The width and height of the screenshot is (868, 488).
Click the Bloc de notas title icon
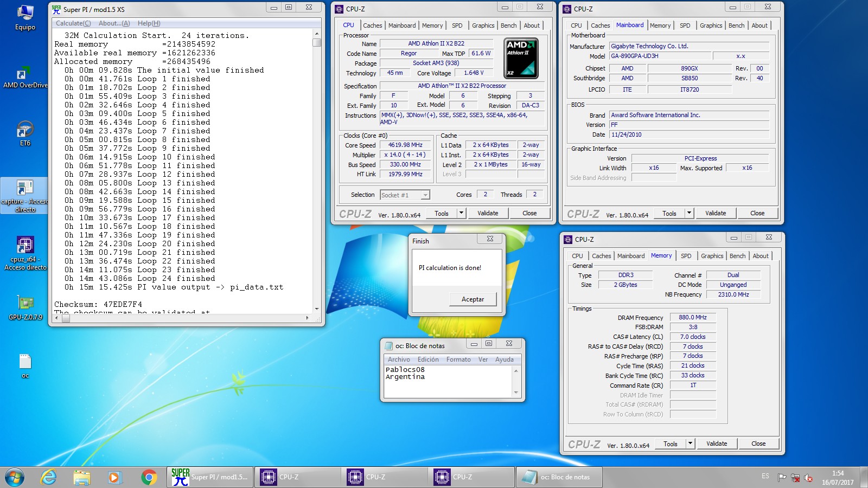388,345
